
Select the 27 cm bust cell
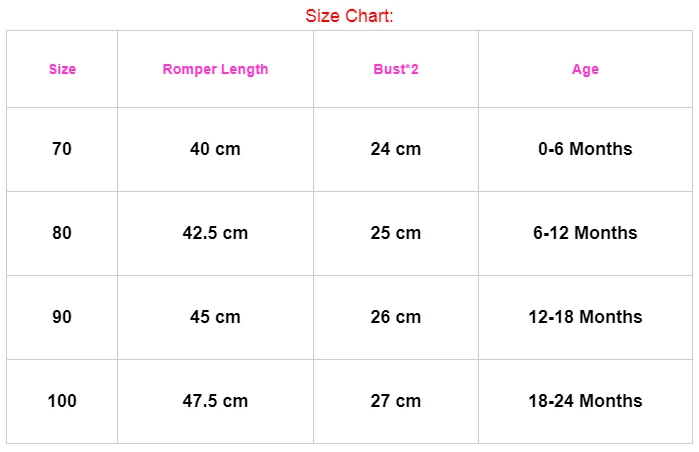(x=396, y=401)
